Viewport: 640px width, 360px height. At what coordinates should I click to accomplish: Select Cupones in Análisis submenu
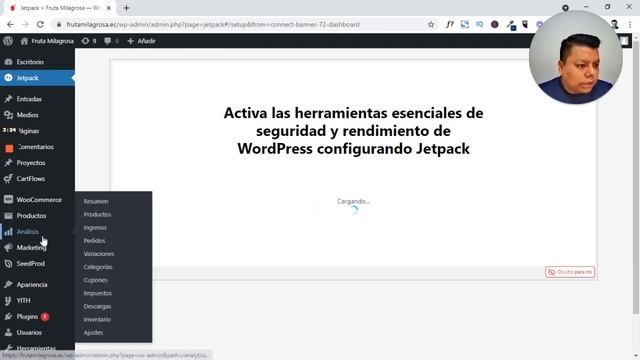click(x=96, y=280)
